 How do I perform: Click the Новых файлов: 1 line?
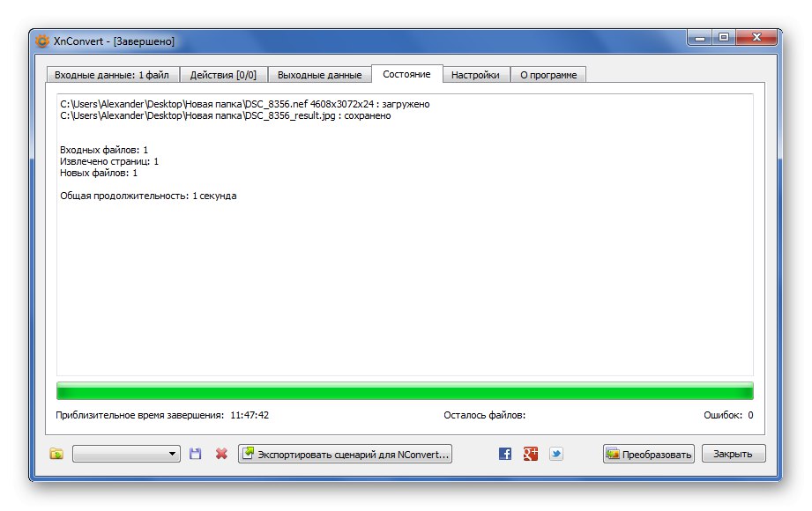[x=99, y=173]
